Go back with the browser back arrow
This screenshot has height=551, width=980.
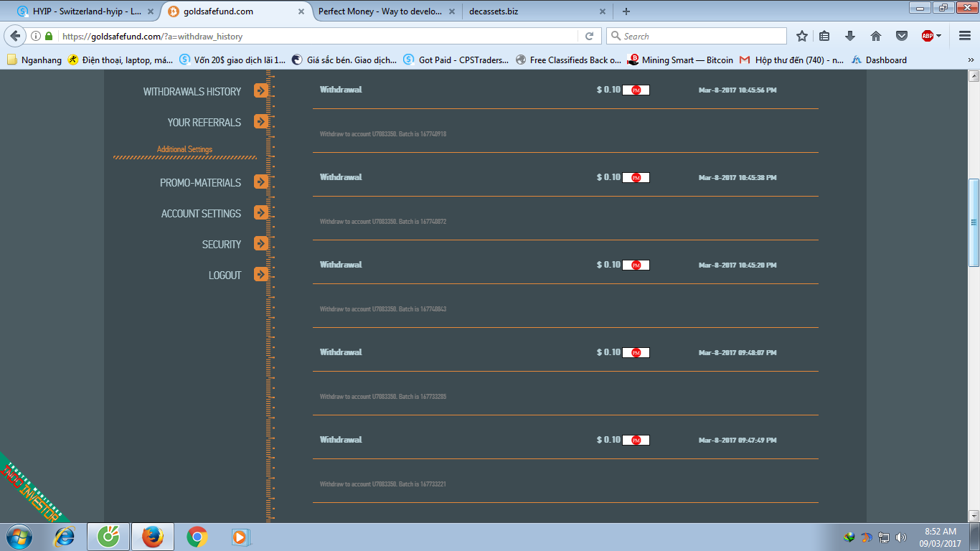click(x=16, y=36)
